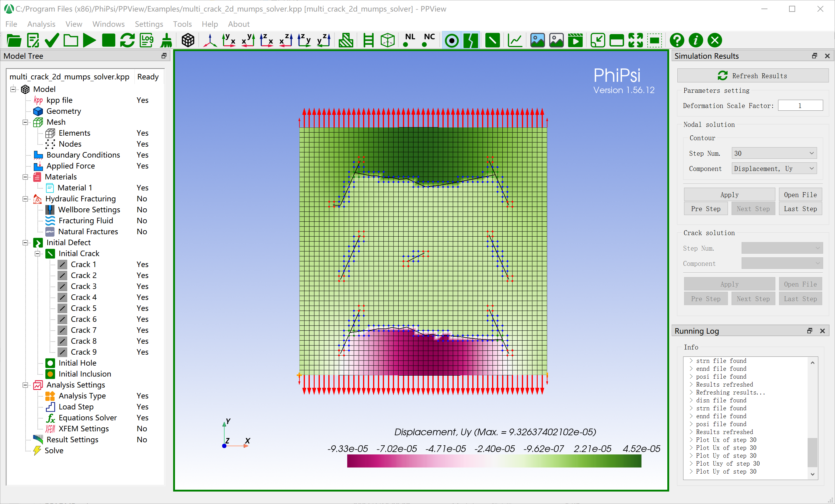This screenshot has width=835, height=504.
Task: Toggle the diagonal crack line toolbar button
Action: (x=492, y=40)
